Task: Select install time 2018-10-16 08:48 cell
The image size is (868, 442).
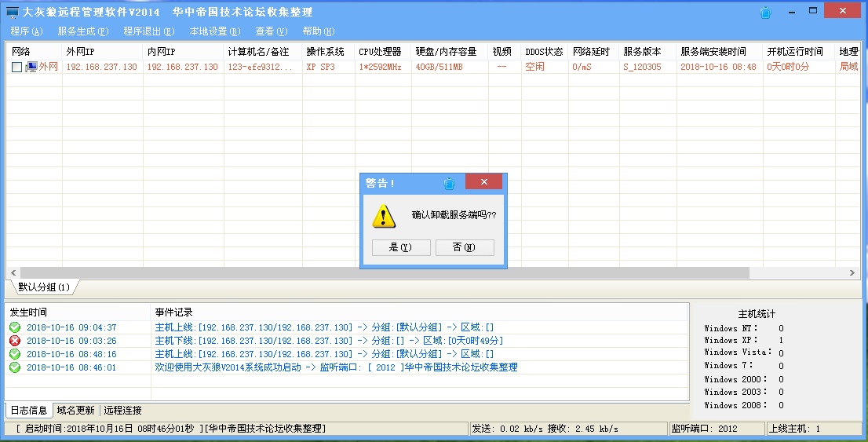Action: point(718,67)
